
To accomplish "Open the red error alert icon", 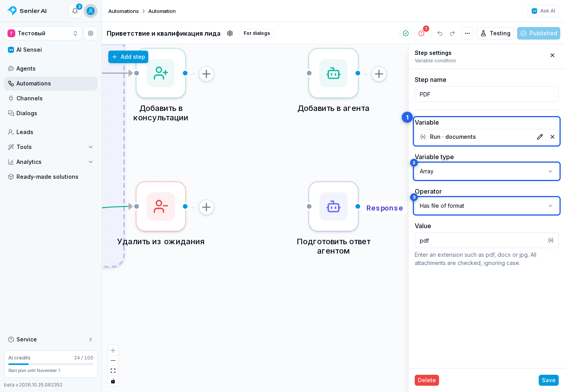I will click(421, 33).
